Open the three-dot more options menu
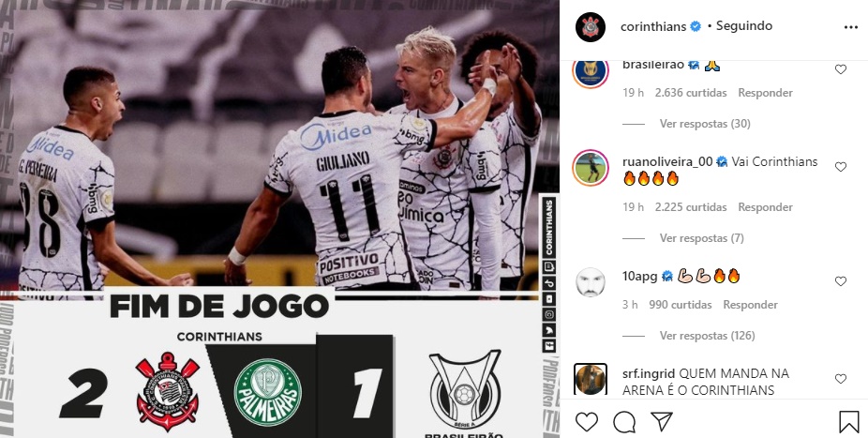This screenshot has width=868, height=438. coord(851,27)
